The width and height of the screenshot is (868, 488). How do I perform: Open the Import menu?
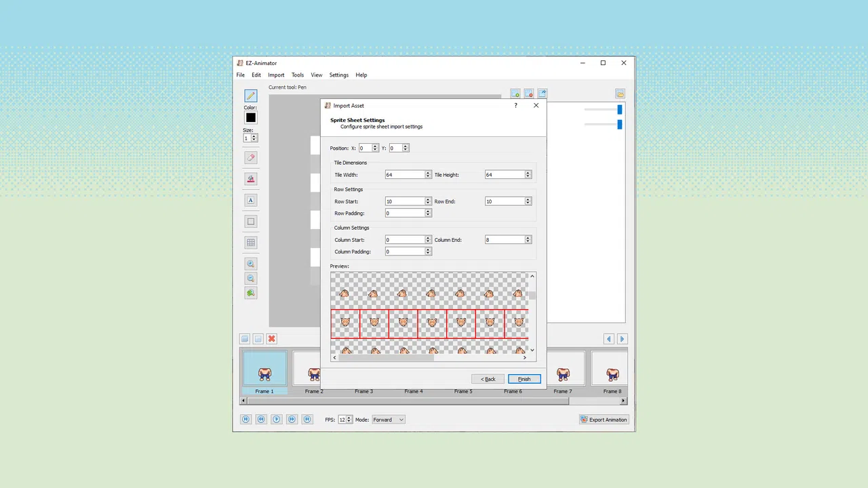(x=276, y=75)
